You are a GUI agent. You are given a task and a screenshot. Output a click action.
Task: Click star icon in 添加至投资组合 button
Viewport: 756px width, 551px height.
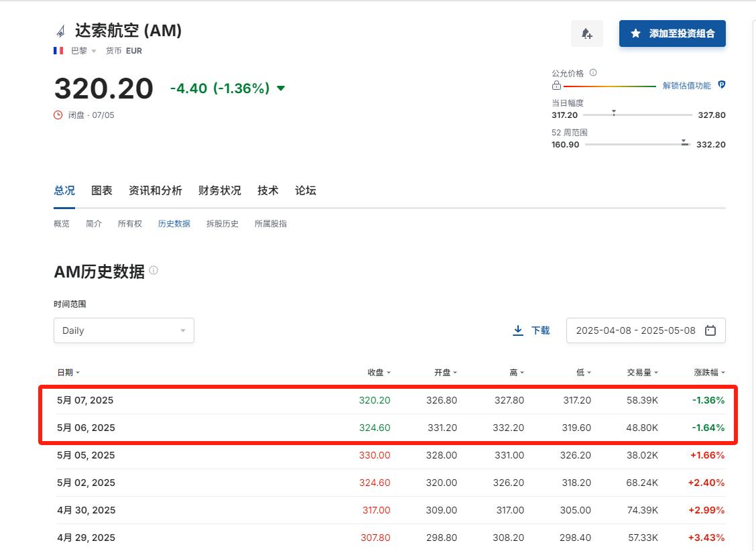pos(635,34)
